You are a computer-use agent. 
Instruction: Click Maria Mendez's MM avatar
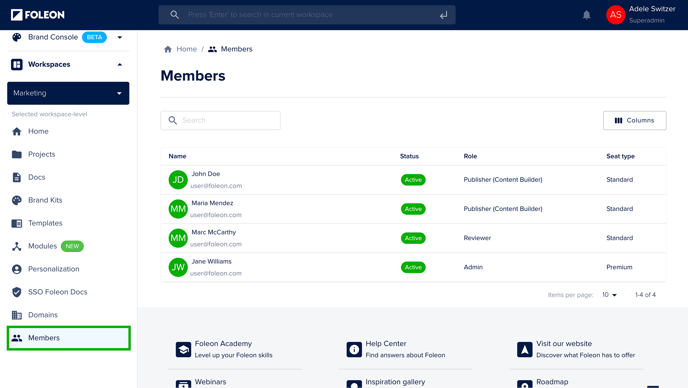[x=178, y=209]
